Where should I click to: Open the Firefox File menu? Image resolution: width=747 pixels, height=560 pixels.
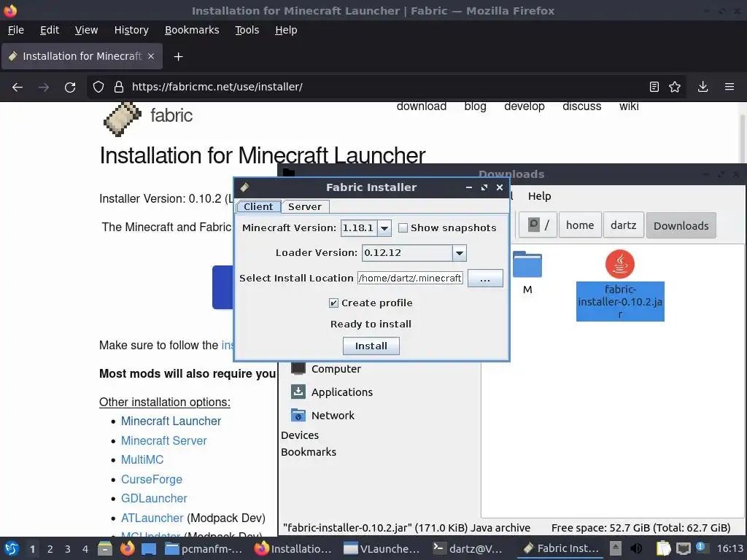[x=16, y=30]
